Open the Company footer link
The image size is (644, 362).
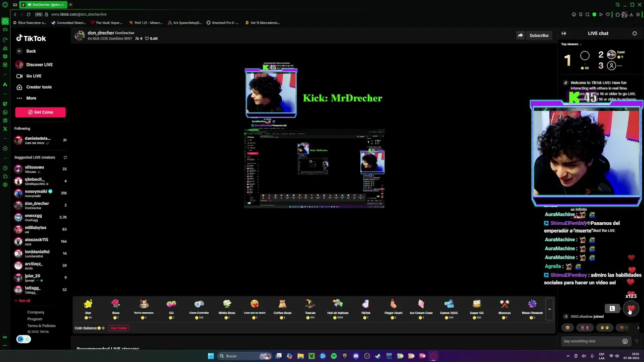click(x=36, y=312)
